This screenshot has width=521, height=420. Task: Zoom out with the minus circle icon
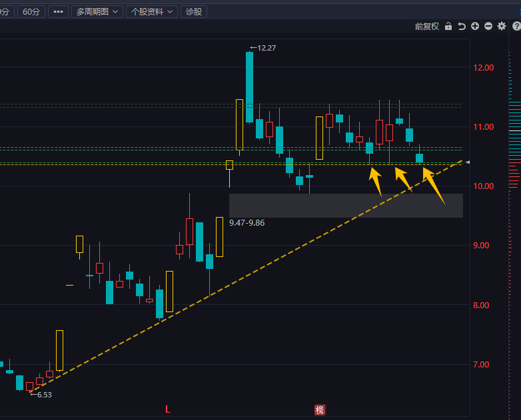(x=488, y=26)
